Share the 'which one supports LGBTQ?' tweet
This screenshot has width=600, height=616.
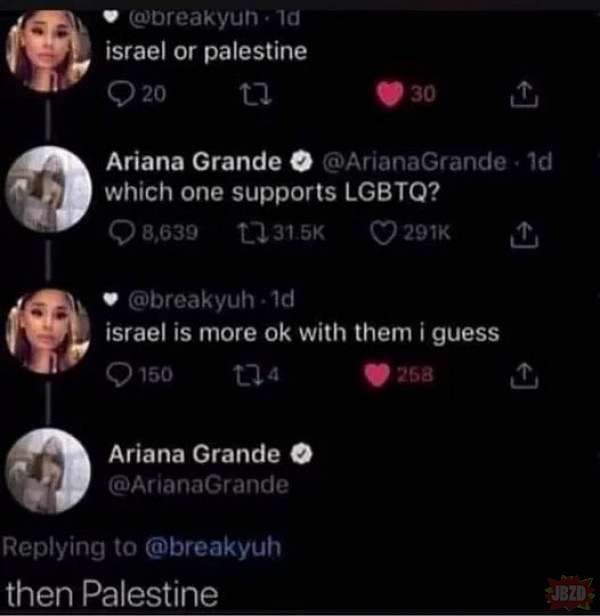[x=525, y=235]
